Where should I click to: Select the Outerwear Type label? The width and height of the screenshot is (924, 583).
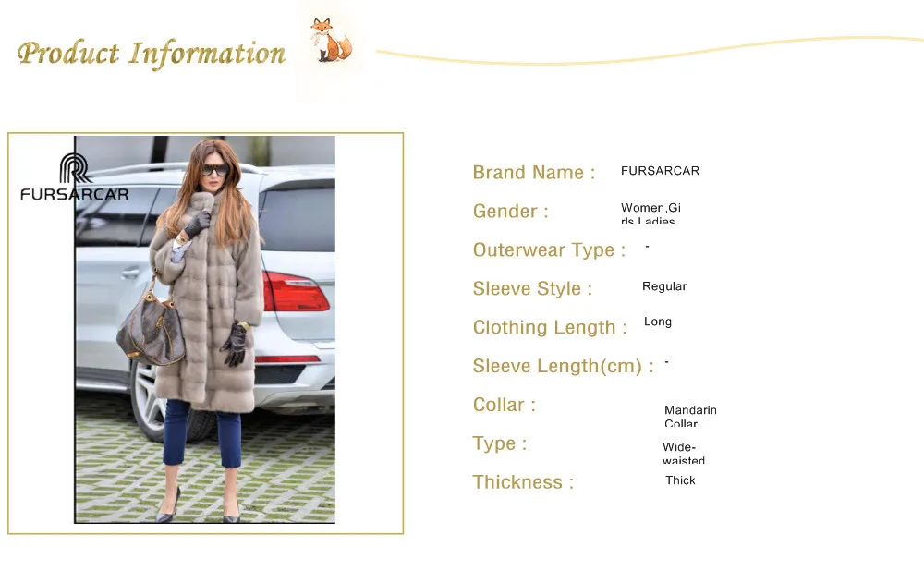click(x=549, y=250)
